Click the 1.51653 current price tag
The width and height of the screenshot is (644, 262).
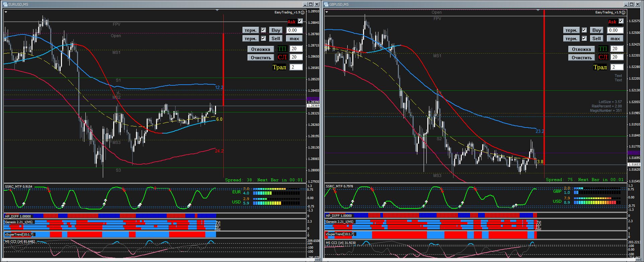634,165
